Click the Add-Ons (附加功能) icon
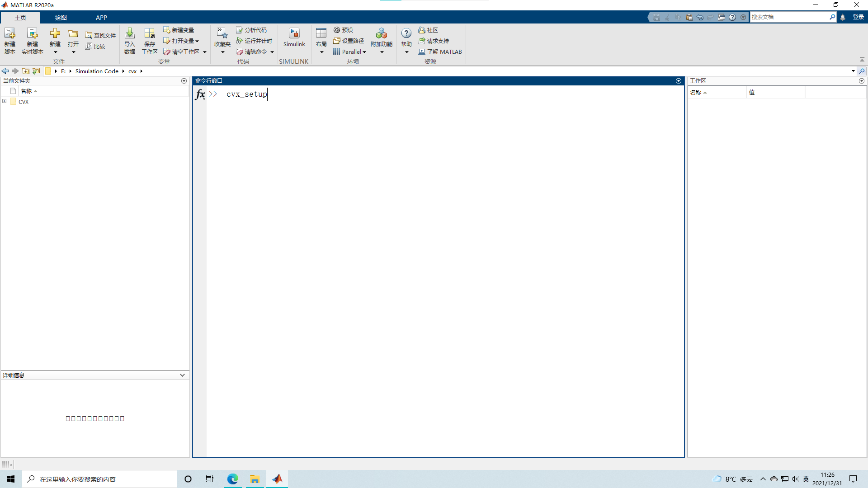 [381, 34]
